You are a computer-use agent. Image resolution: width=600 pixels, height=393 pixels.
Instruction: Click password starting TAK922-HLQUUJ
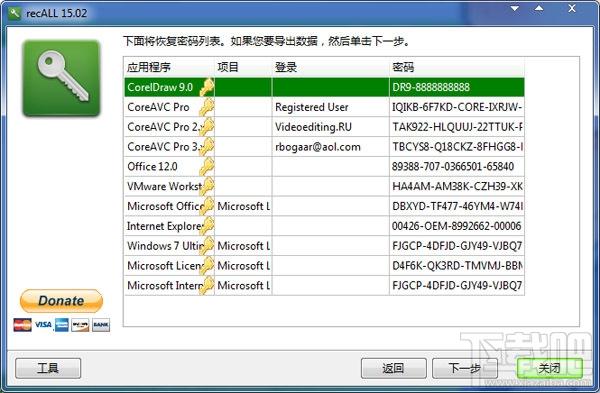[x=457, y=127]
